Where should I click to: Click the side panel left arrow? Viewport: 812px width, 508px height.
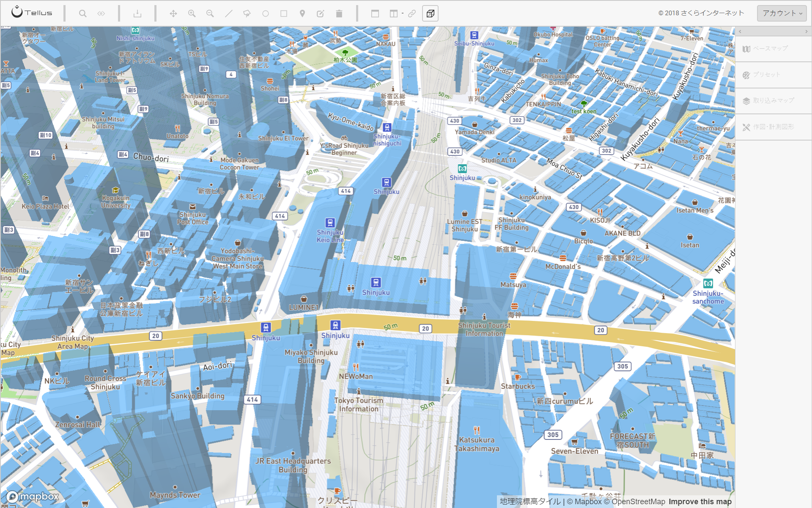point(740,31)
